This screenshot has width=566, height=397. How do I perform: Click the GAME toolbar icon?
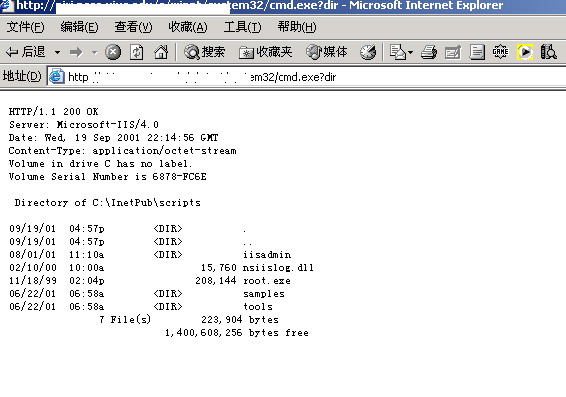coord(500,52)
